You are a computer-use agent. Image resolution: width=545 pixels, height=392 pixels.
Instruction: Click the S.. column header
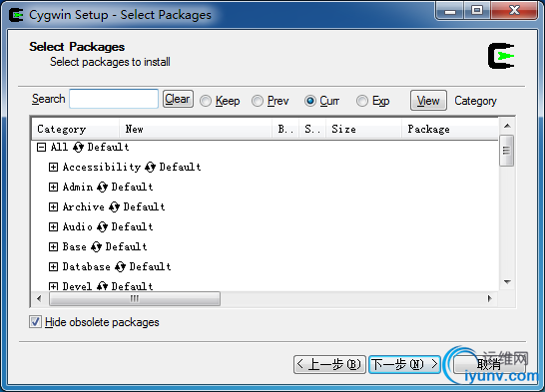click(x=312, y=129)
